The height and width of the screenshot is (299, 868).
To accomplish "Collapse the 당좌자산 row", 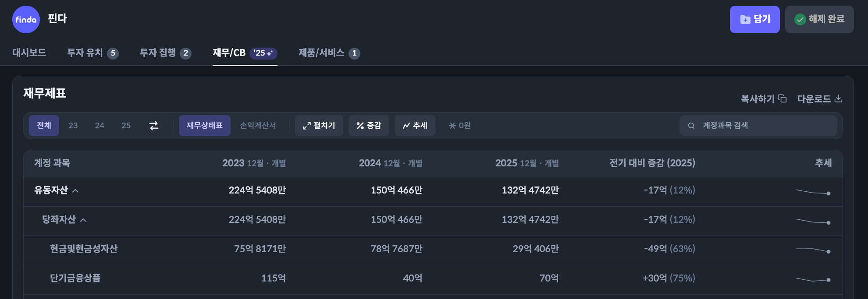I will point(83,220).
